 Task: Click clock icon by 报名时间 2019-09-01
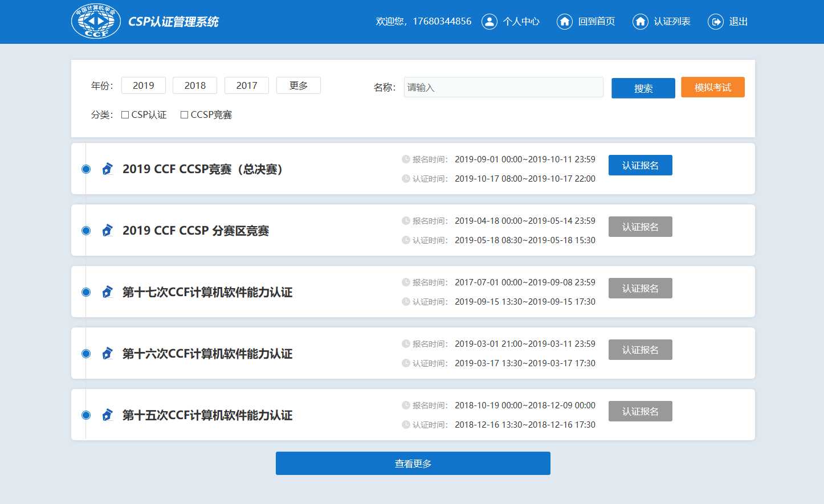[x=406, y=159]
